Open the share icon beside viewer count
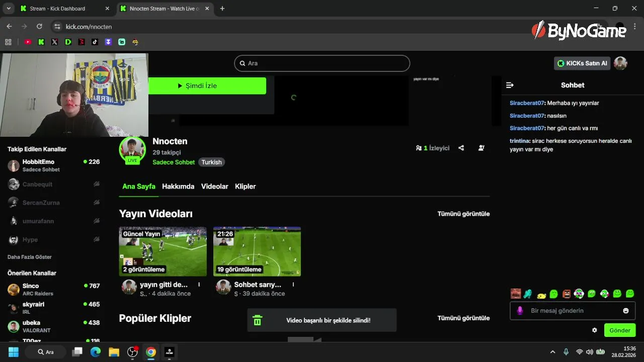Image resolution: width=644 pixels, height=362 pixels. point(461,148)
